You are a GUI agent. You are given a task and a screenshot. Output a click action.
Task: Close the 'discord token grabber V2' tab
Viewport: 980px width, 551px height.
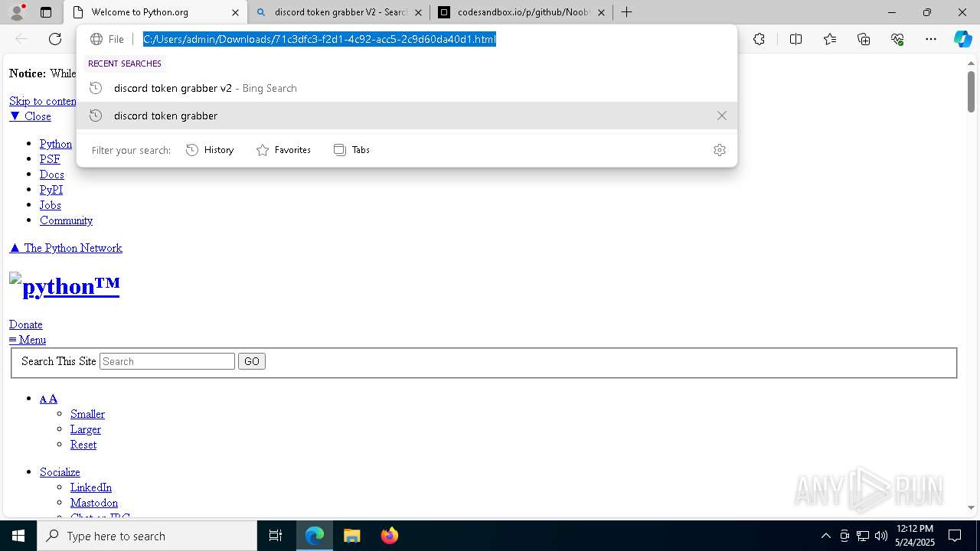(x=418, y=12)
